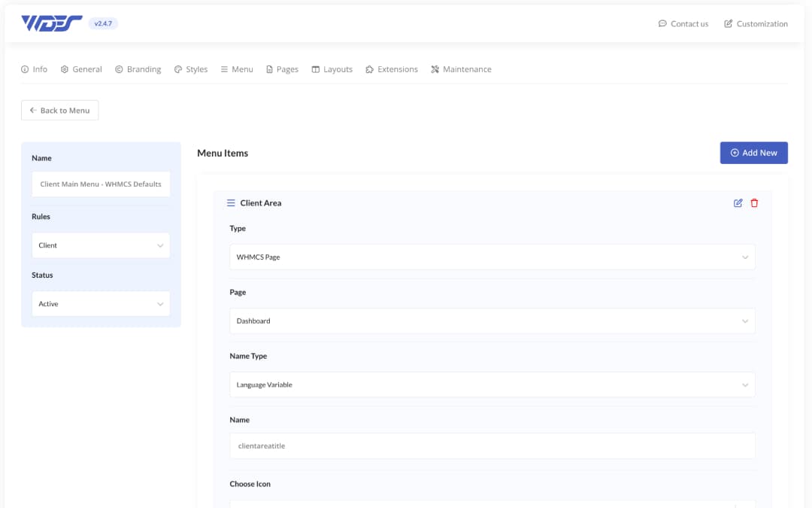The width and height of the screenshot is (812, 508).
Task: Open the Status dropdown showing Active
Action: tap(101, 304)
